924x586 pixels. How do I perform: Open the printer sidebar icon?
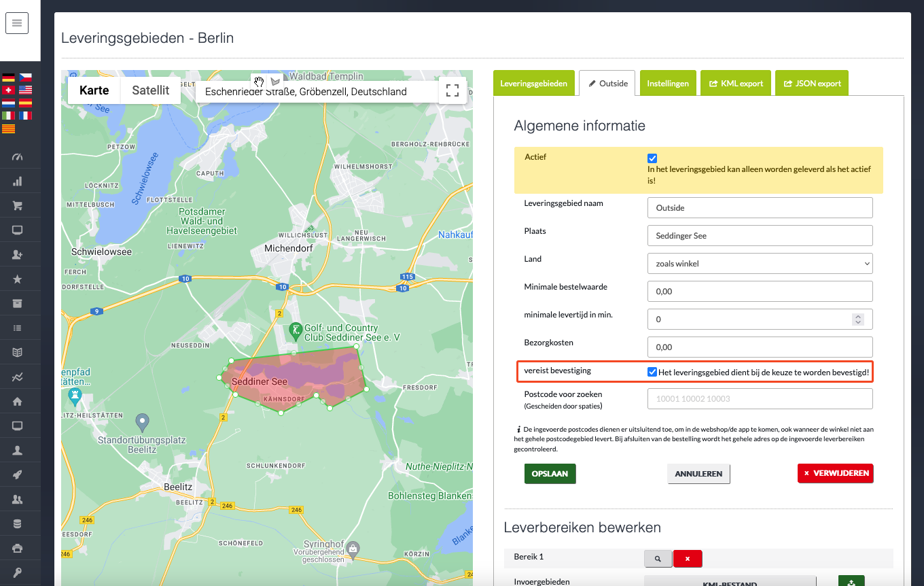(x=18, y=549)
